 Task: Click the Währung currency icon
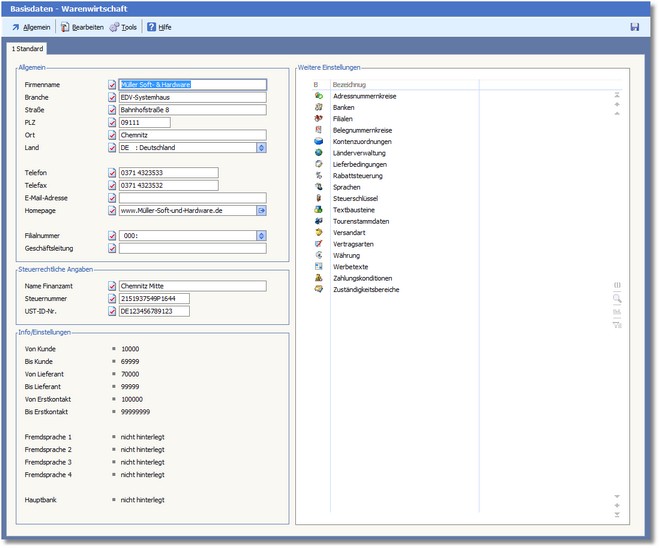click(x=318, y=255)
